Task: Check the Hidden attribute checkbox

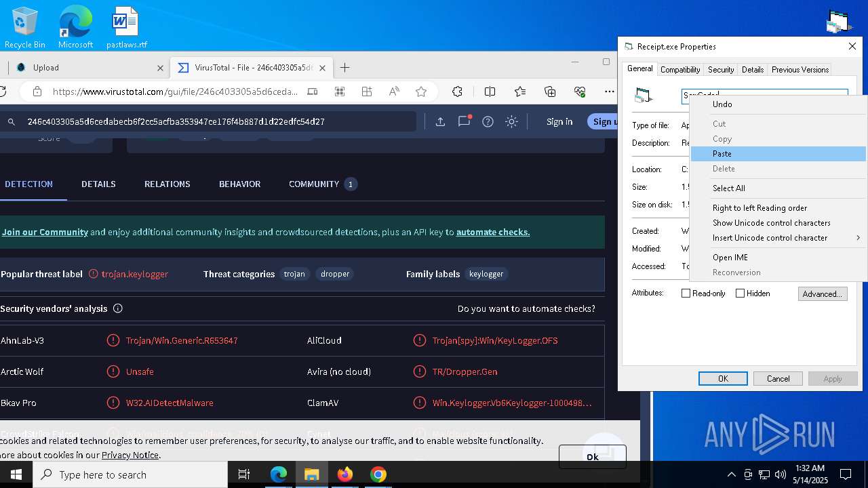Action: (x=740, y=293)
